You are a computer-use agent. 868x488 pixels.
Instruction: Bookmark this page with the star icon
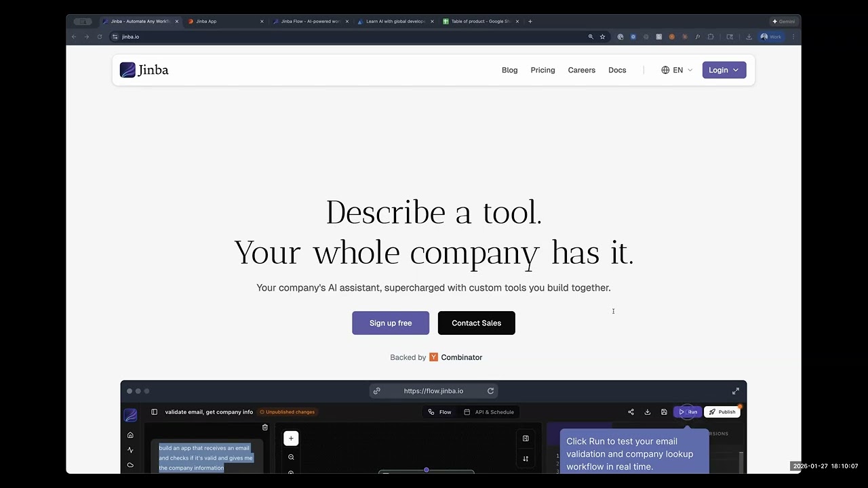pyautogui.click(x=602, y=37)
